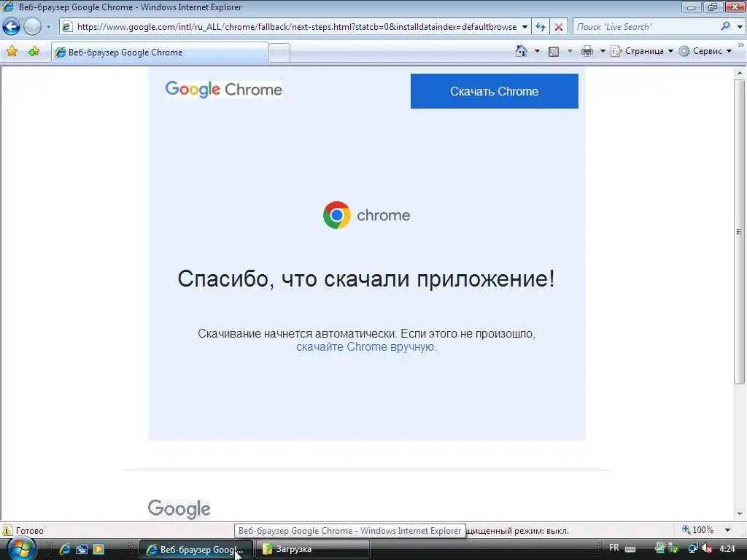
Task: Select the Загрузка taskbar button
Action: click(313, 550)
